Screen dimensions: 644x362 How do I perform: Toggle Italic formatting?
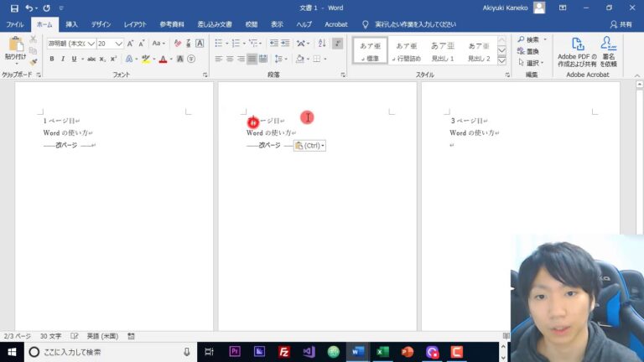coord(63,59)
